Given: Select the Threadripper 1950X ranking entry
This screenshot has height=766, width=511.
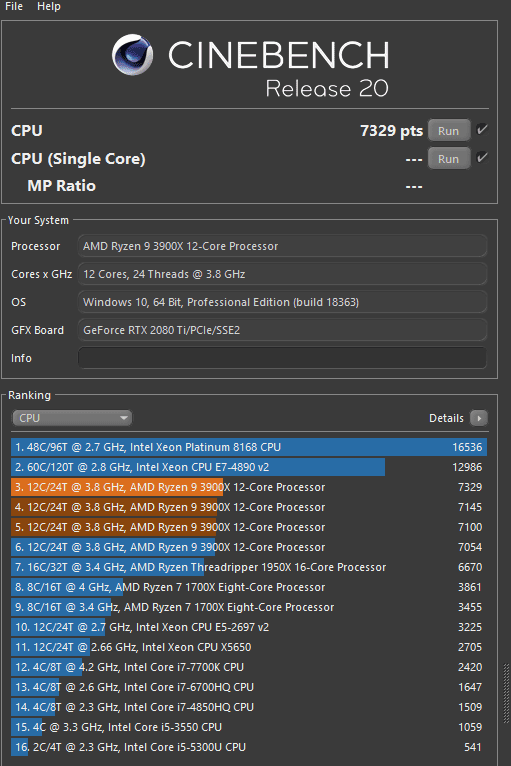Looking at the screenshot, I should point(249,567).
